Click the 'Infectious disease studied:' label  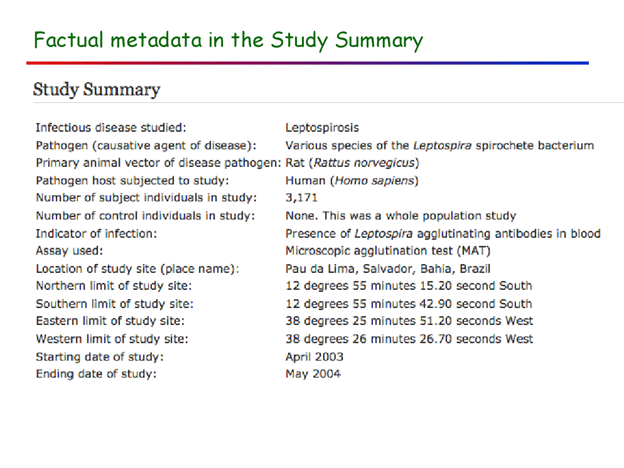[x=110, y=128]
